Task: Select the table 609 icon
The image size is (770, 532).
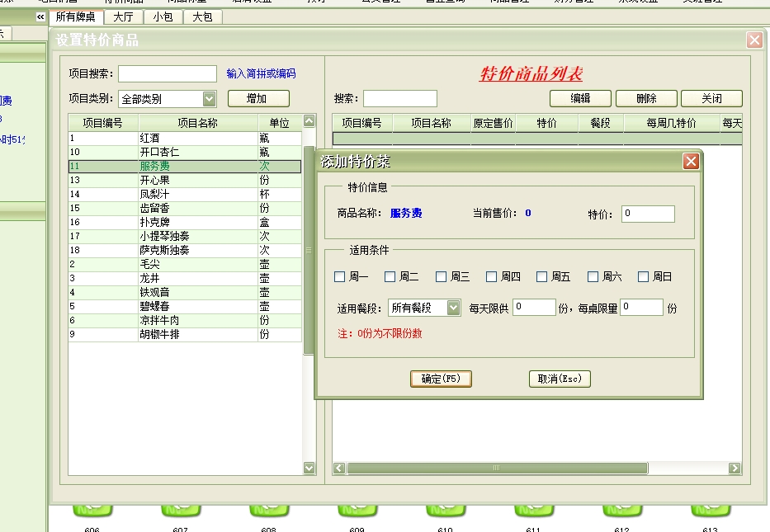Action: tap(357, 511)
